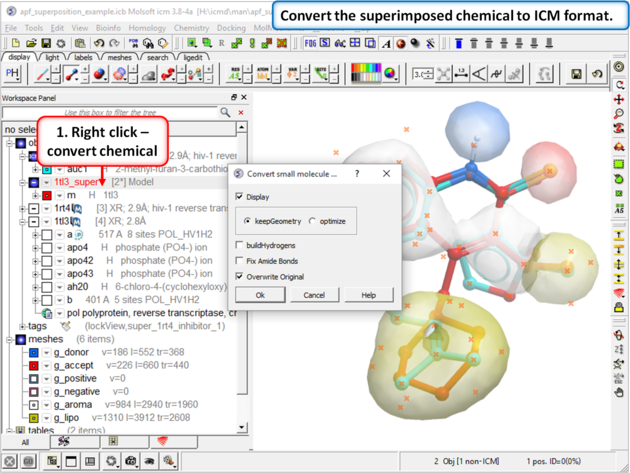
Task: Click the magnifier search icon in Workspace Panel
Action: pyautogui.click(x=226, y=113)
